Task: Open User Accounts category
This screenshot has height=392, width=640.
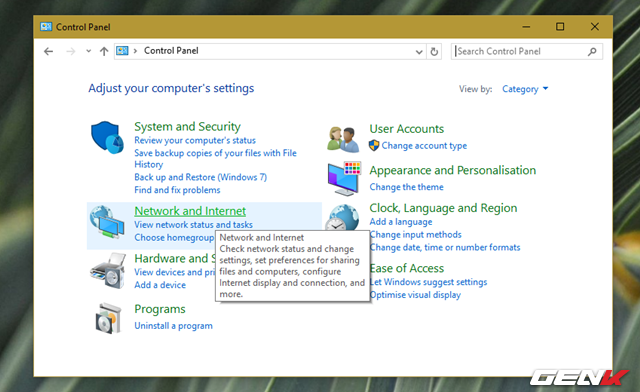Action: (x=407, y=129)
